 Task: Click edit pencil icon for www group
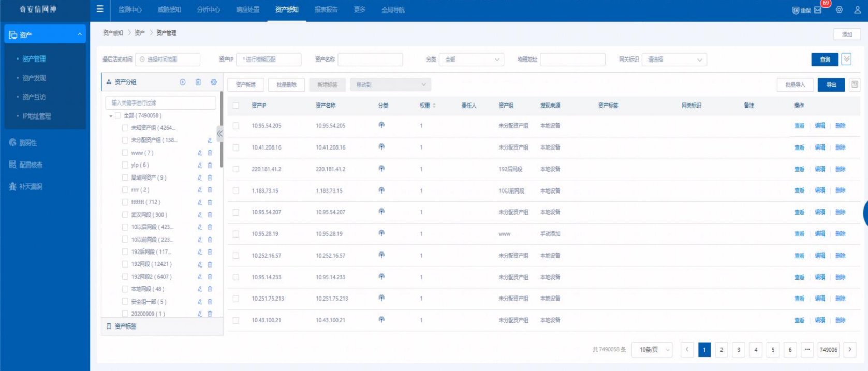click(x=200, y=153)
